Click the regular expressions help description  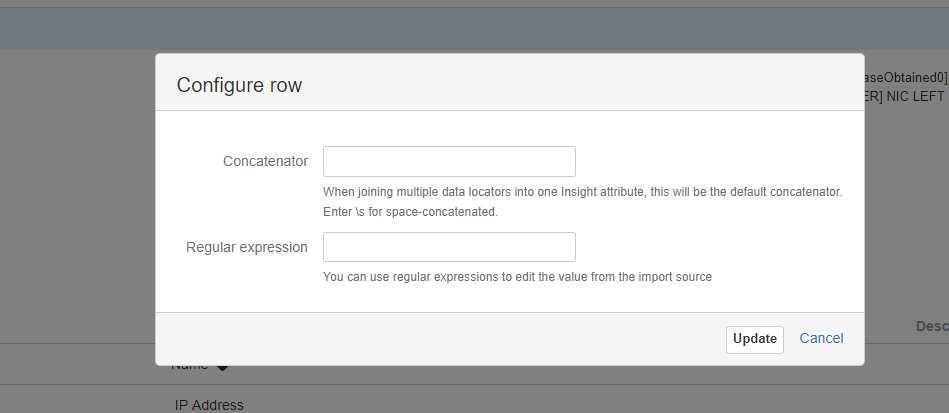coord(517,277)
